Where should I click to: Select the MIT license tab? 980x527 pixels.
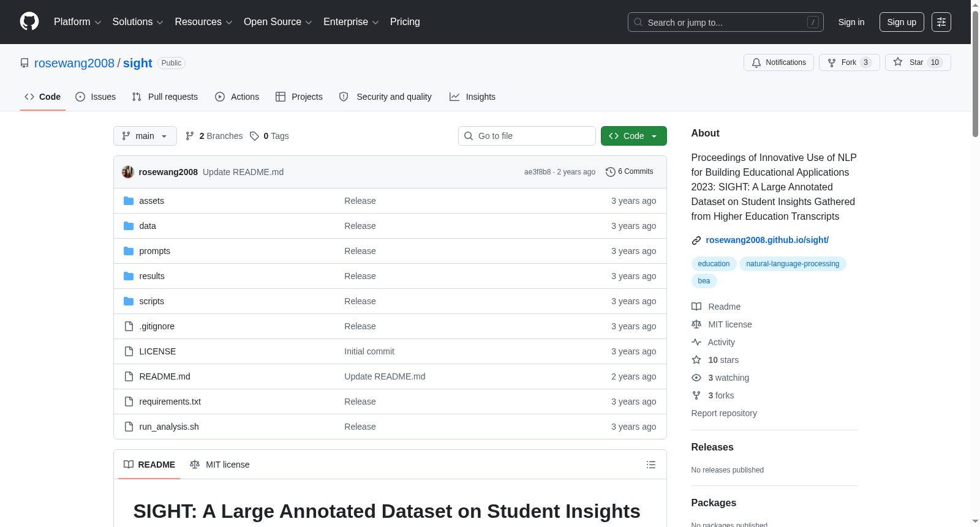pyautogui.click(x=220, y=465)
